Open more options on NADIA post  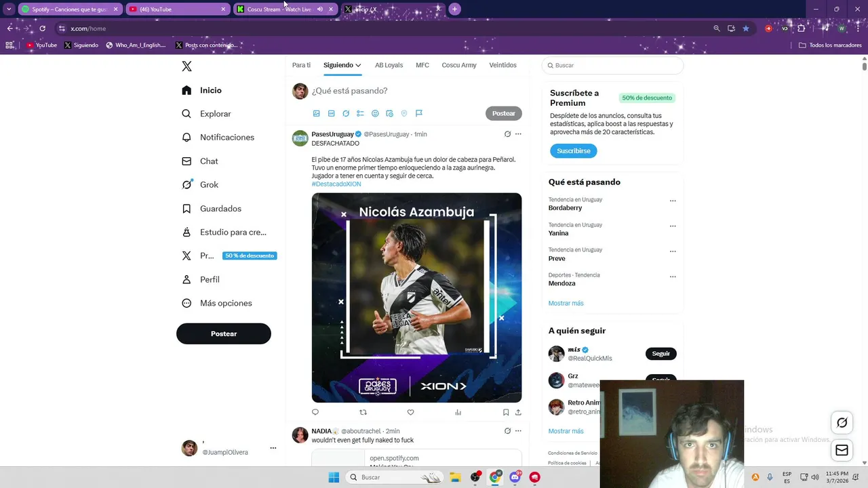point(518,431)
